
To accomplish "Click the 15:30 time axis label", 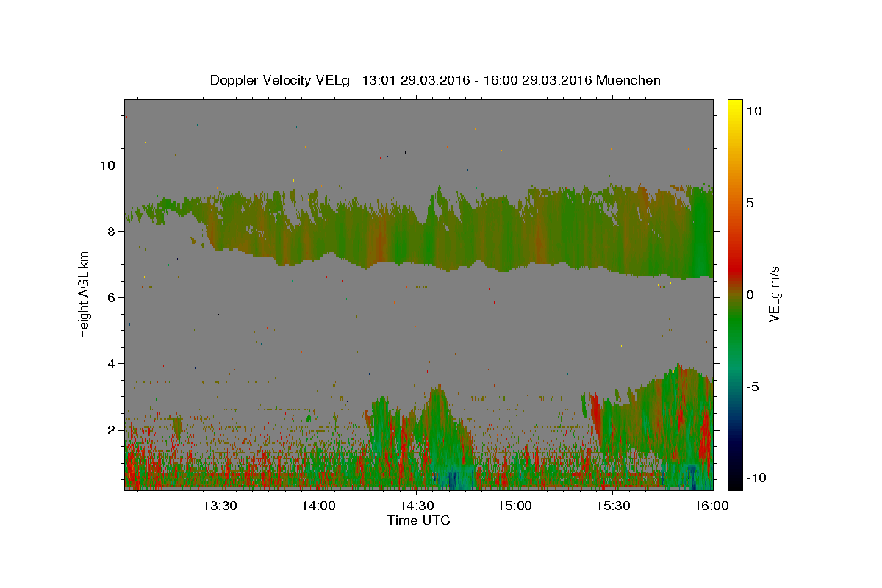I will click(x=614, y=506).
